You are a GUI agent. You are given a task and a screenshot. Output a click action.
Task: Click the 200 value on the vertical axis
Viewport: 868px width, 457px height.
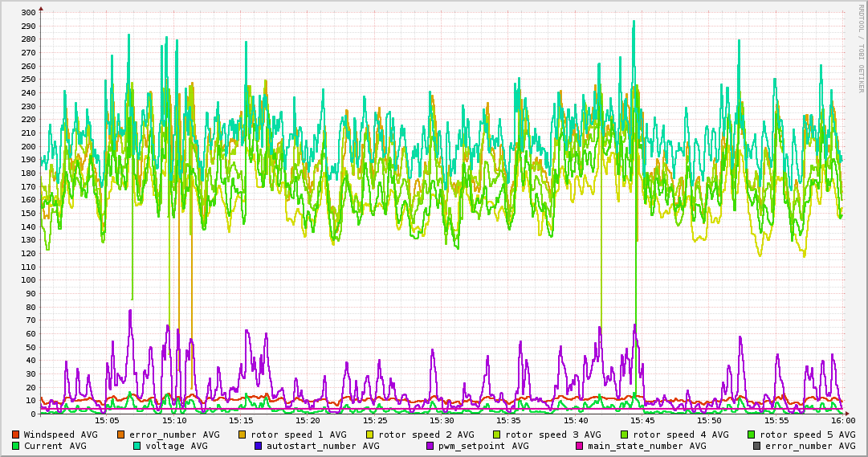click(26, 146)
